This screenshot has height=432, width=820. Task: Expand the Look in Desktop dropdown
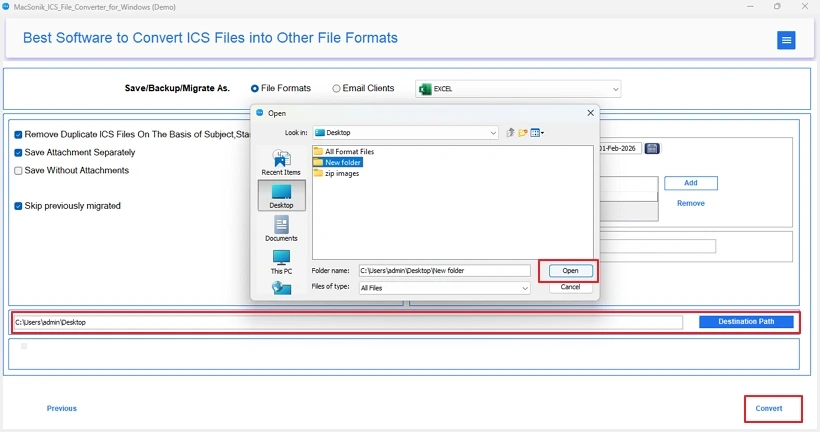tap(493, 133)
